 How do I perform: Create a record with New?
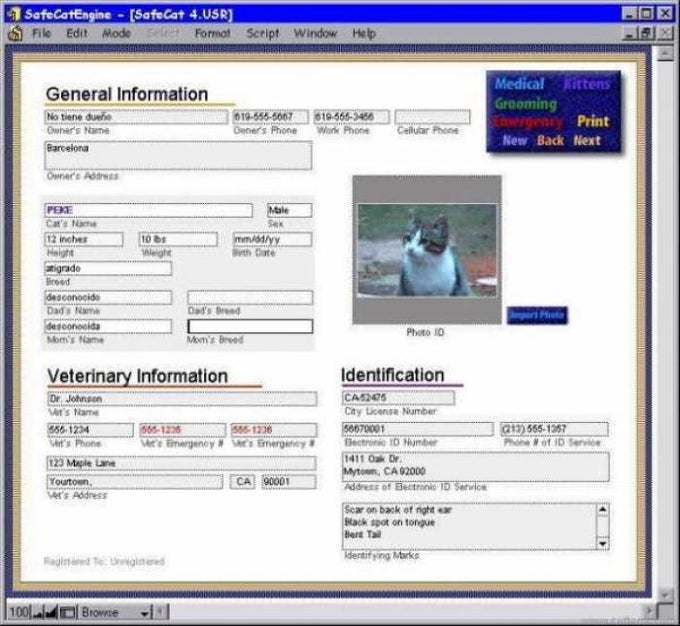pyautogui.click(x=514, y=141)
